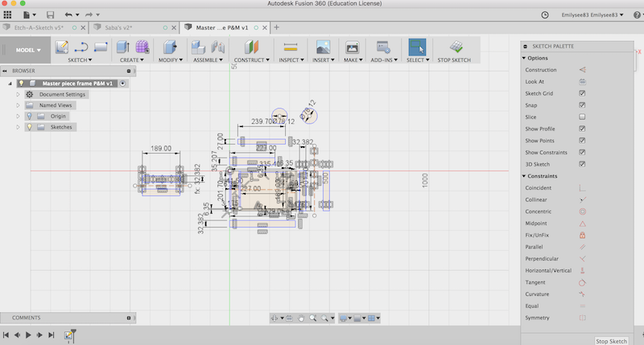Toggle the 3D Sketch checkbox
The image size is (644, 345).
point(582,164)
